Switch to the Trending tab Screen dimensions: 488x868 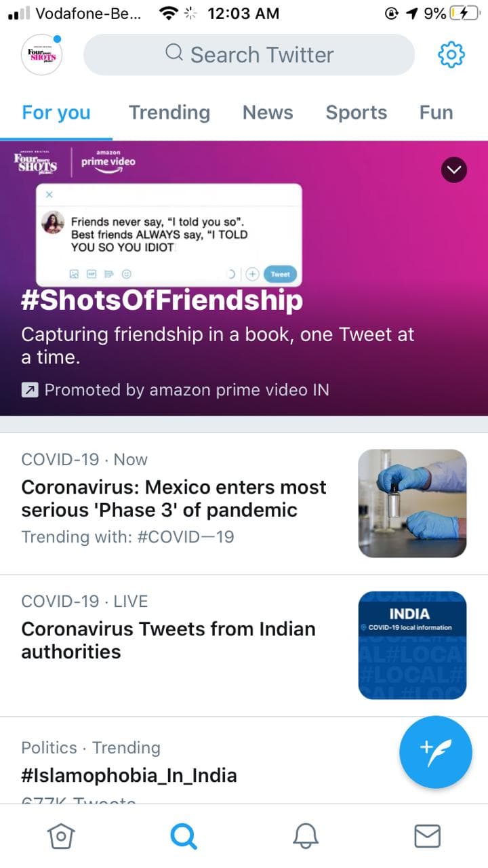pyautogui.click(x=169, y=113)
